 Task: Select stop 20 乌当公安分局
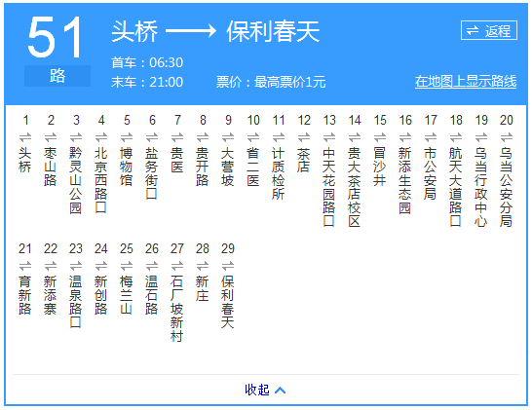(x=507, y=187)
